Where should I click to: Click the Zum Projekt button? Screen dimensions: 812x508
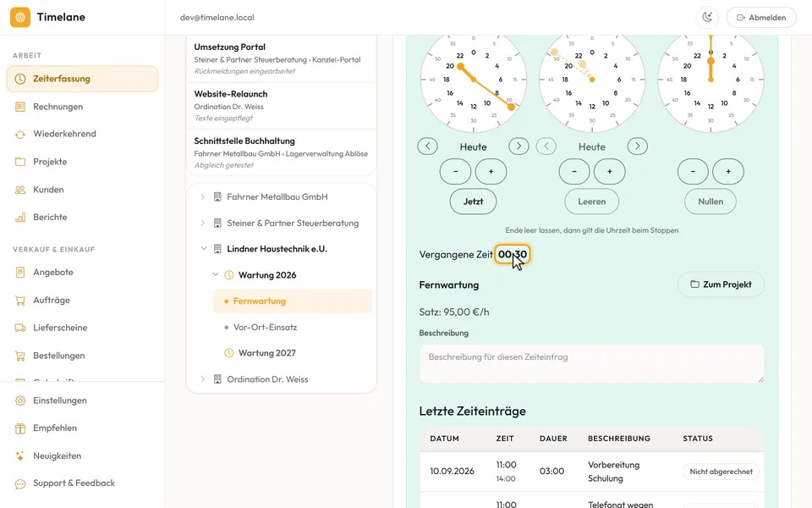(x=721, y=284)
